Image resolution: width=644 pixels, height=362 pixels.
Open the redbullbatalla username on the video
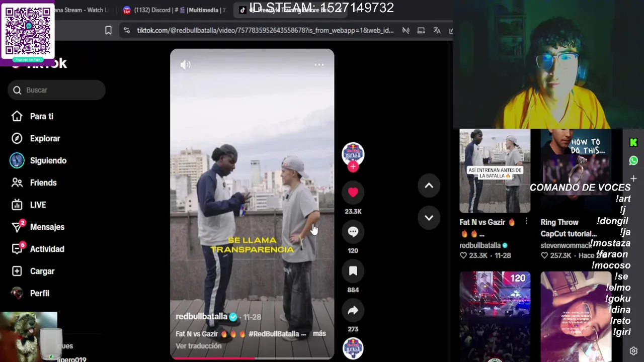coord(201,317)
